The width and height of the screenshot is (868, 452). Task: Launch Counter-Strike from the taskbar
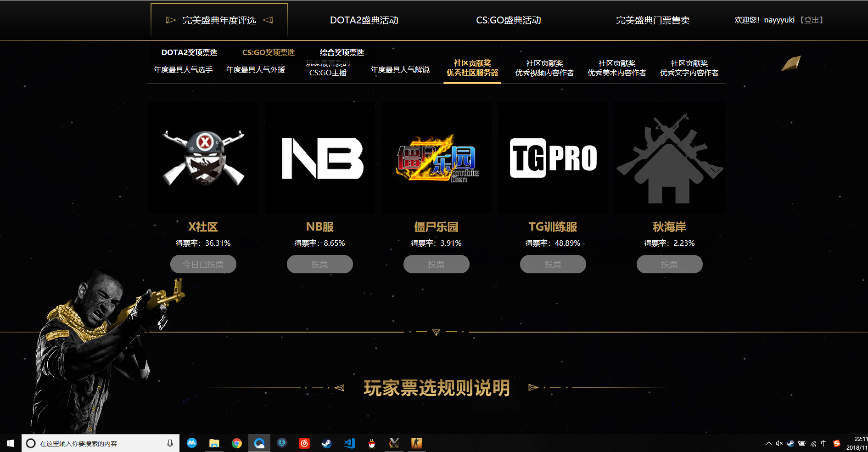pos(416,443)
